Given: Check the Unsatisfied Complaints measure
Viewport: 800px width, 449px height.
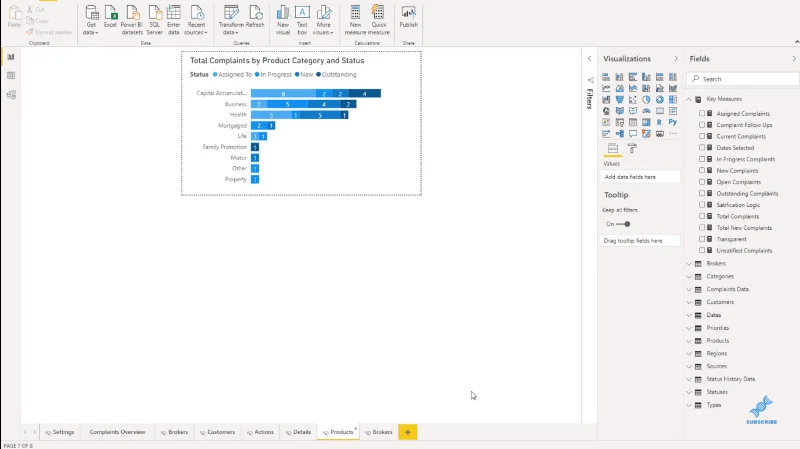Looking at the screenshot, I should (702, 251).
